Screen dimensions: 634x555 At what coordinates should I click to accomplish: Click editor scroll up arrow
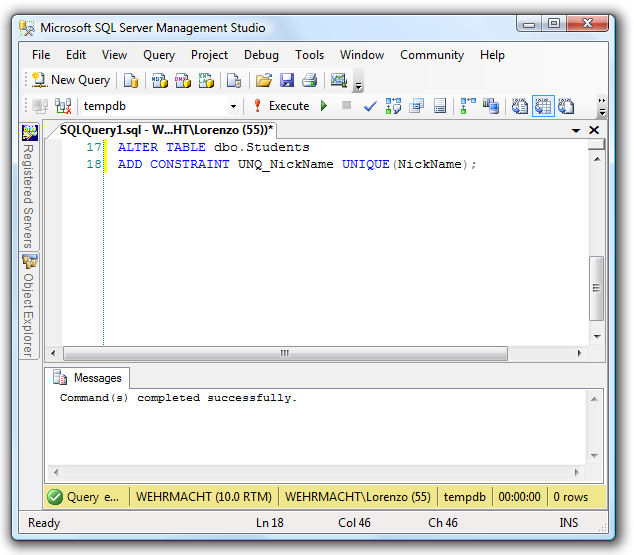597,159
